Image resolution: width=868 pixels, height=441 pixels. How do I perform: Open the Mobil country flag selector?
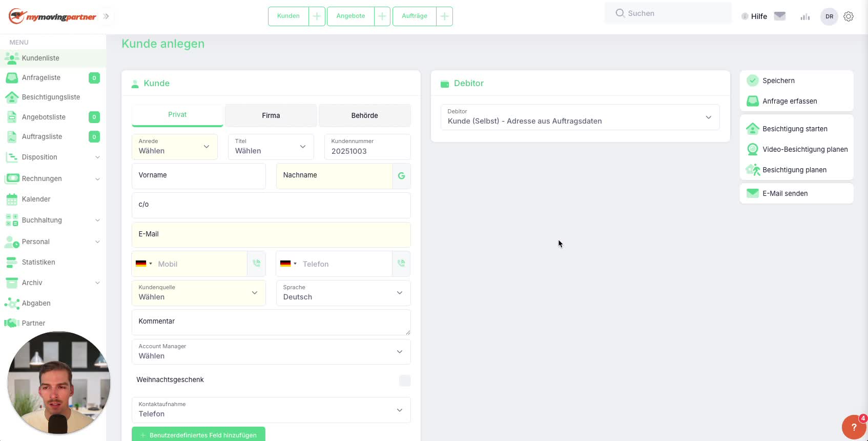click(144, 264)
